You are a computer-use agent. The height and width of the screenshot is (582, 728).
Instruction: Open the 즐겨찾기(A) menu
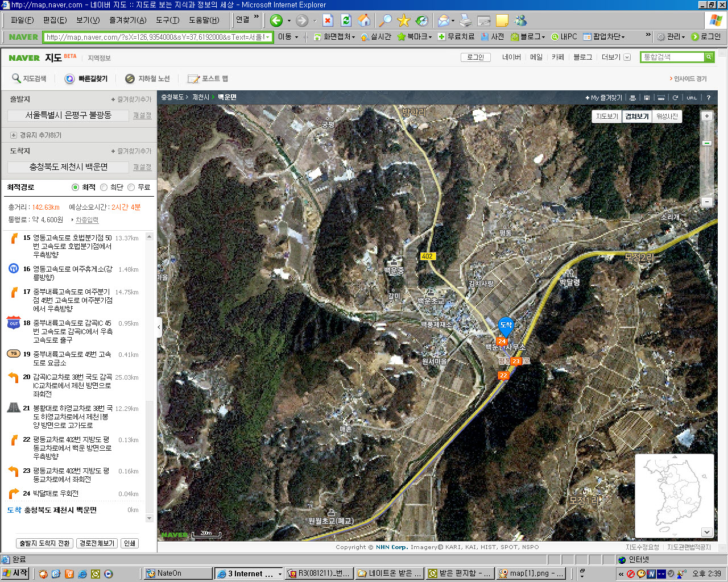coord(127,20)
